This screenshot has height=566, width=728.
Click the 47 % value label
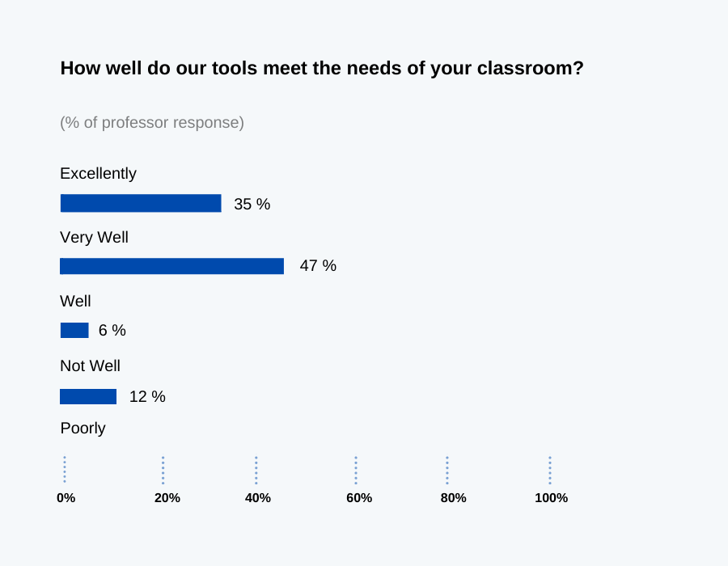[318, 266]
